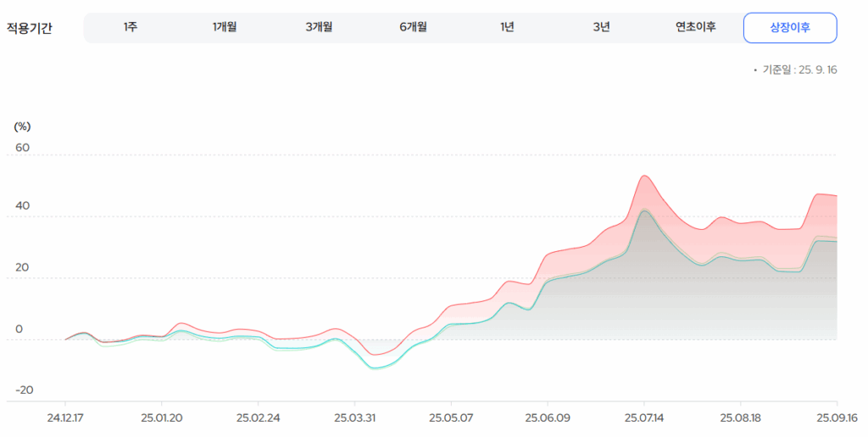
Task: Select the 1주 period tab
Action: tap(131, 27)
